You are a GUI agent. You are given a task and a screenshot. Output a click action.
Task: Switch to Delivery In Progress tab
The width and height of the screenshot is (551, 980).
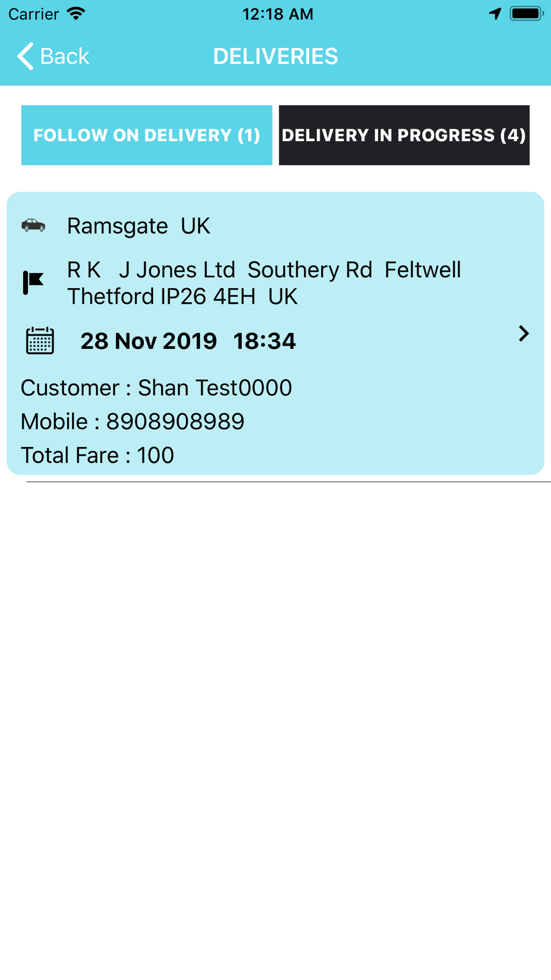coord(404,135)
